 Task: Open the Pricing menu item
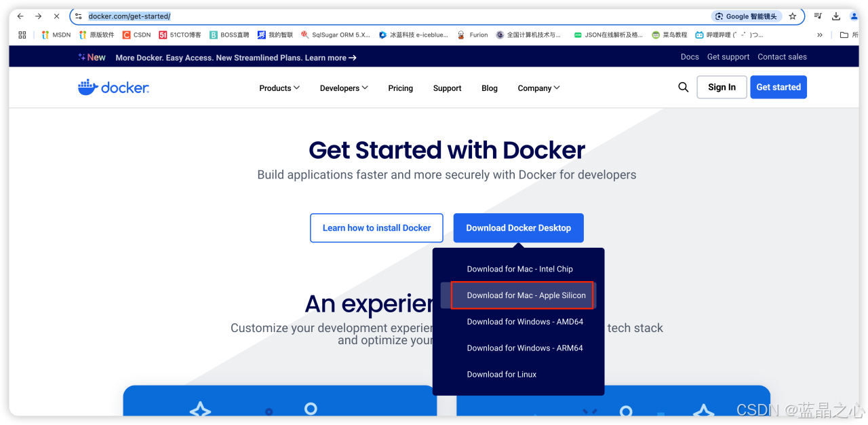[400, 88]
